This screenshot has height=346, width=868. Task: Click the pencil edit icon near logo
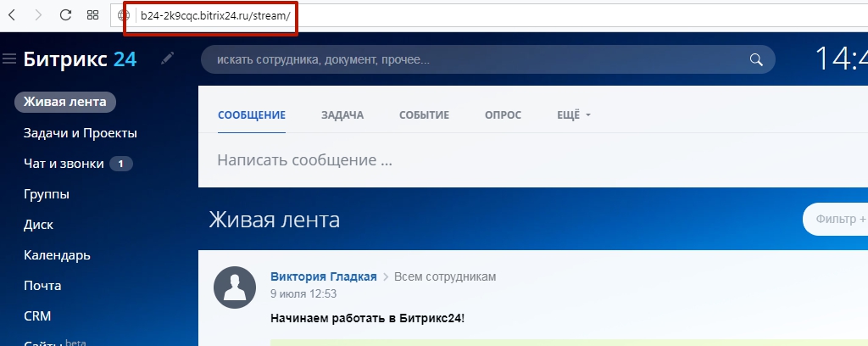(x=167, y=59)
